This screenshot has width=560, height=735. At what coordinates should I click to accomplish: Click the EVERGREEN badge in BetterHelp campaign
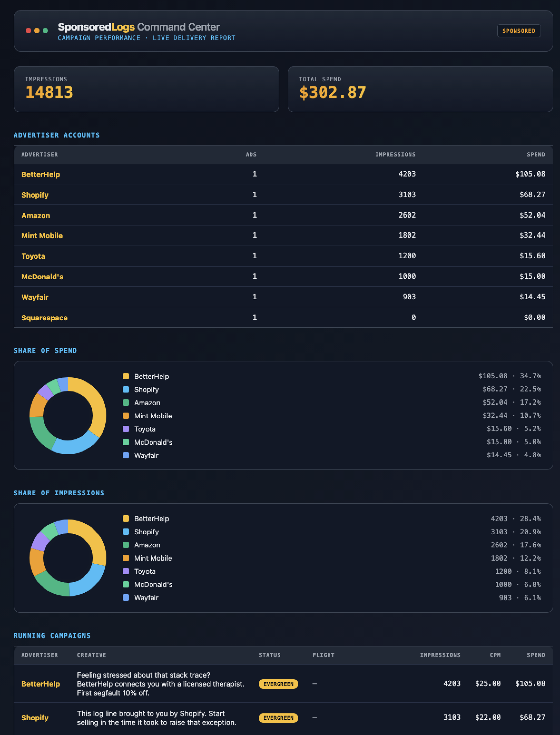(278, 684)
